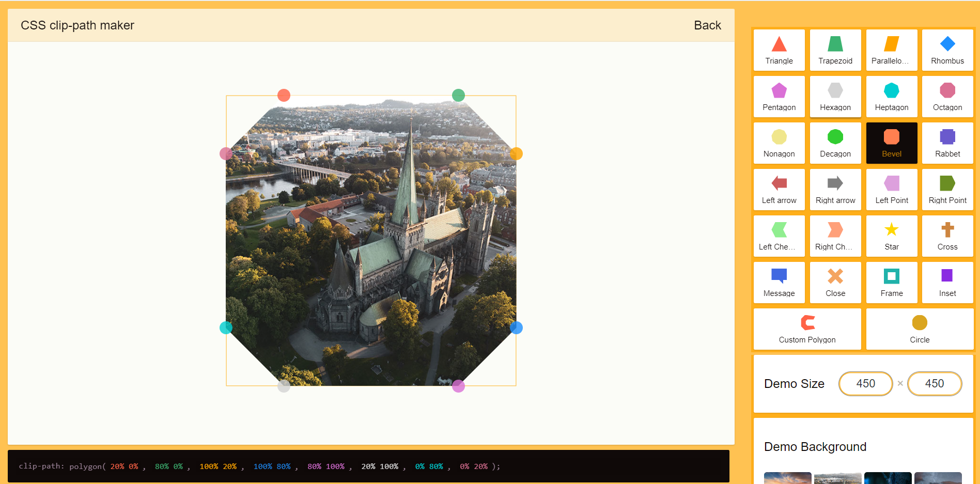The image size is (980, 484).
Task: Select the Trapezoid shape
Action: (x=835, y=50)
